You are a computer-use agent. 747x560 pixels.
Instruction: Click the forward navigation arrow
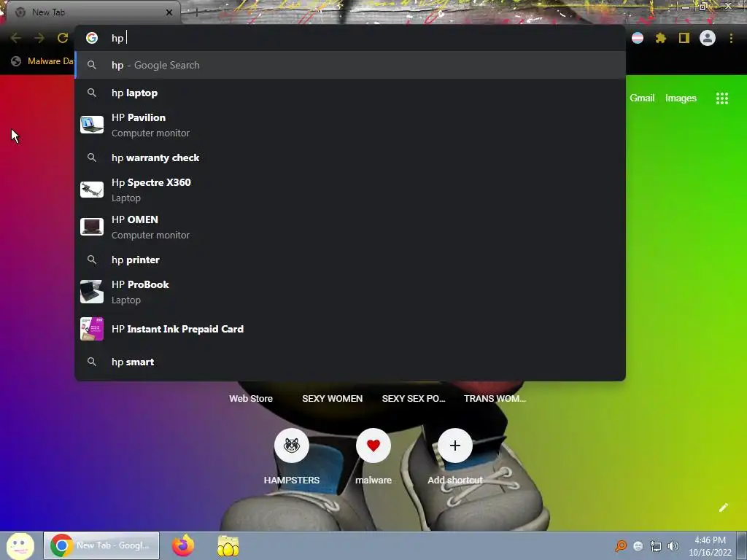click(39, 38)
